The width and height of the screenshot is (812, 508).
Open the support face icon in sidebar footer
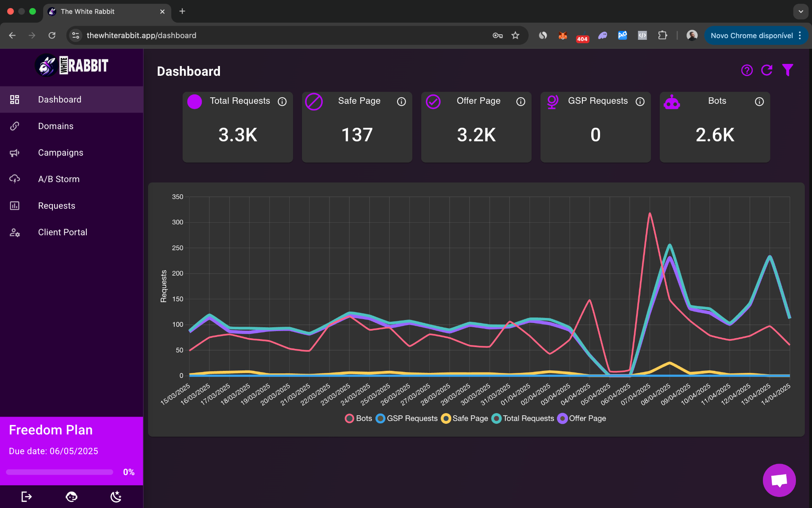tap(71, 497)
